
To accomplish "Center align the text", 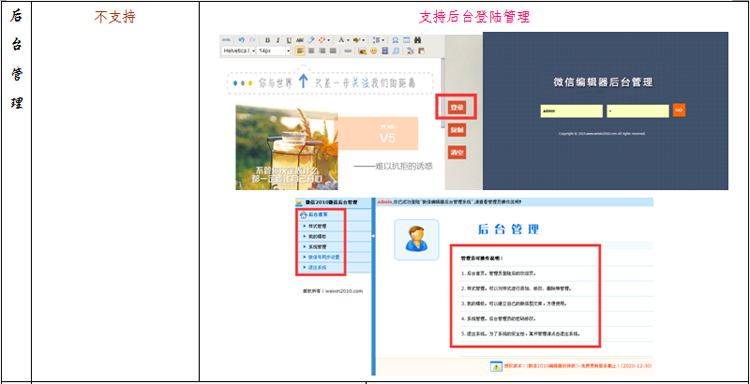I will [311, 51].
